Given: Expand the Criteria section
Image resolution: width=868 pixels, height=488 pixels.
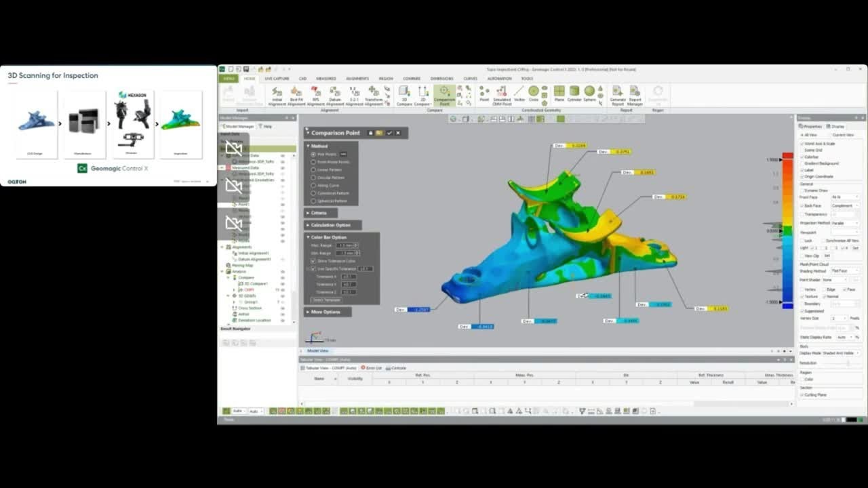Looking at the screenshot, I should pyautogui.click(x=320, y=213).
